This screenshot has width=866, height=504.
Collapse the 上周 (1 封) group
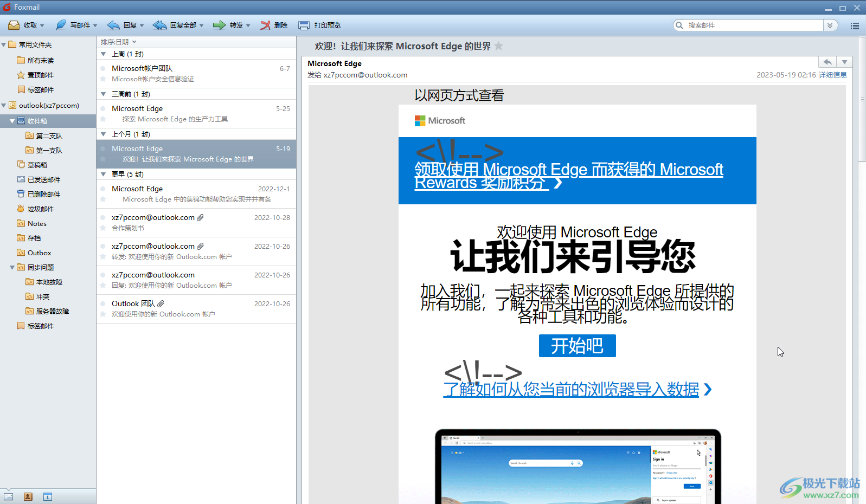103,54
